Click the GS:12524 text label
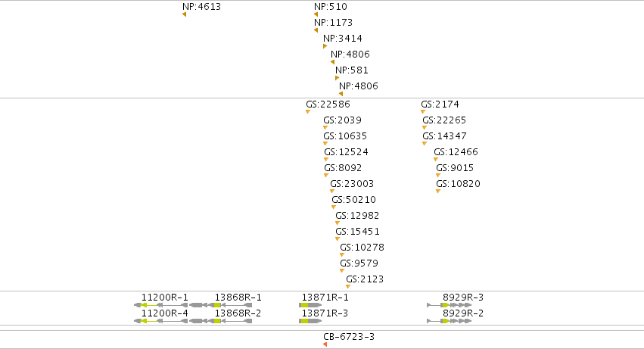 [x=347, y=152]
